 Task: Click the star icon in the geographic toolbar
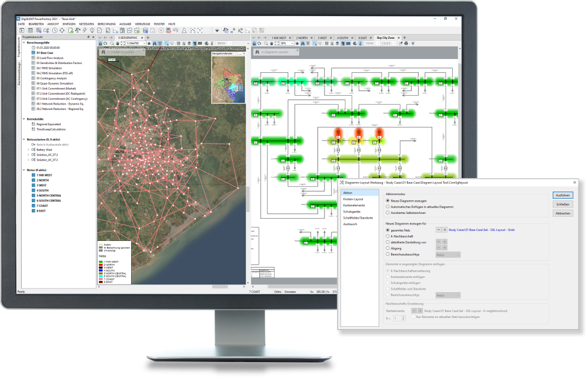pyautogui.click(x=149, y=43)
